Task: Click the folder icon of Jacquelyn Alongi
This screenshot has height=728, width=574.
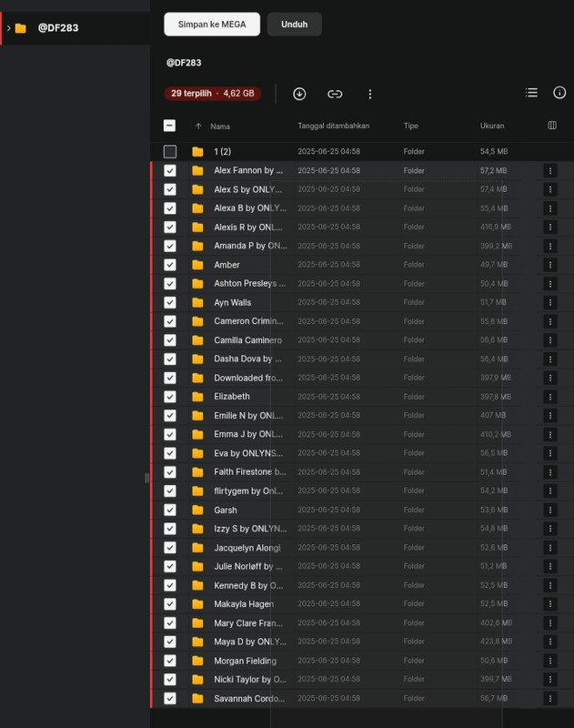Action: (197, 548)
